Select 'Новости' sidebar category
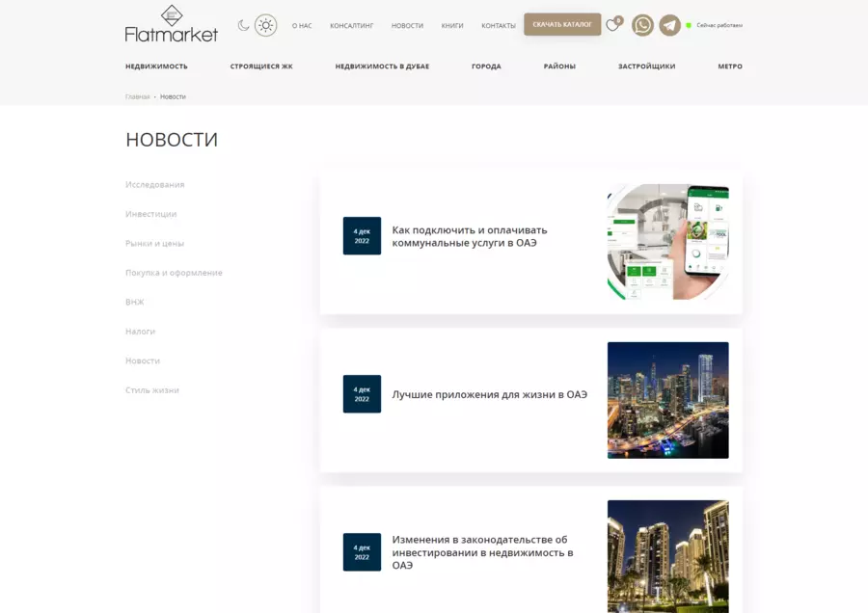 (143, 360)
